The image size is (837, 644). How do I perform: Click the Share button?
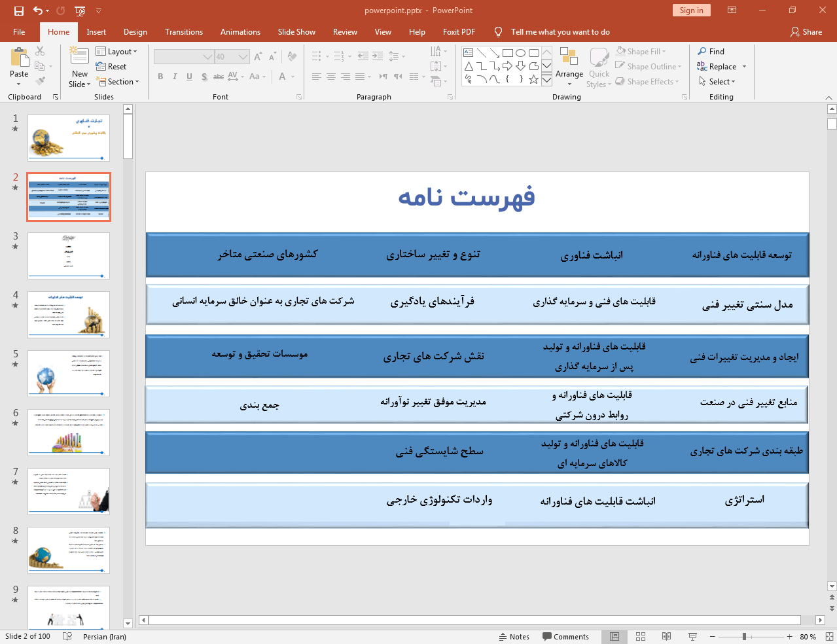pyautogui.click(x=806, y=32)
